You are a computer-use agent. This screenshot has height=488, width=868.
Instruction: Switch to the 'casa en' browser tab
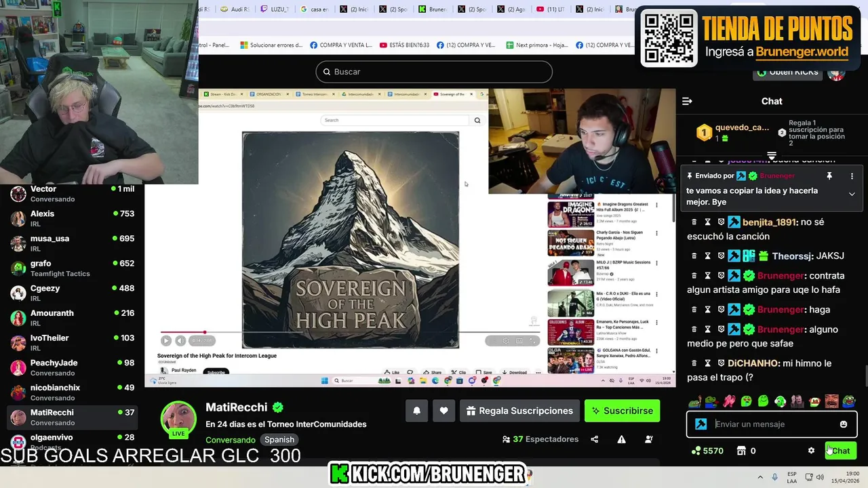point(315,9)
